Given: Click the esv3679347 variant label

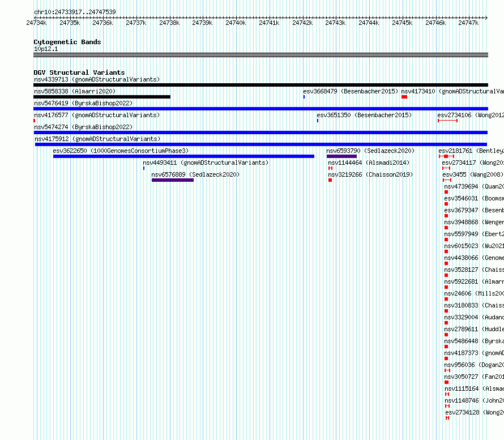Looking at the screenshot, I should 474,210.
